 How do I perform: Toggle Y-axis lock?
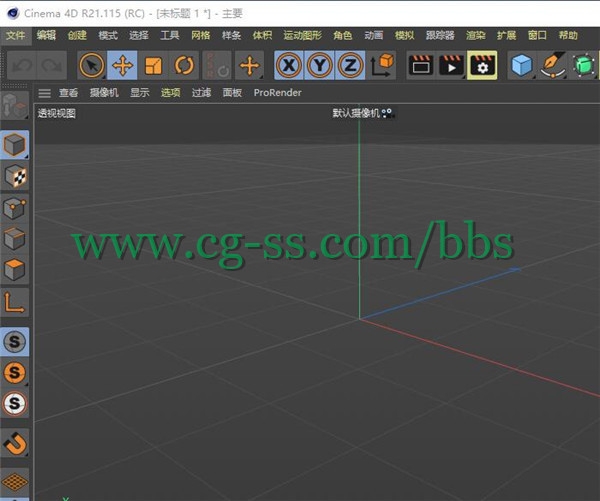[x=319, y=66]
